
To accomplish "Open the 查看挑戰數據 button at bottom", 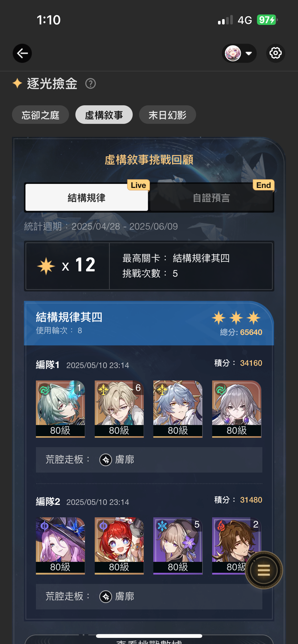I will [149, 640].
